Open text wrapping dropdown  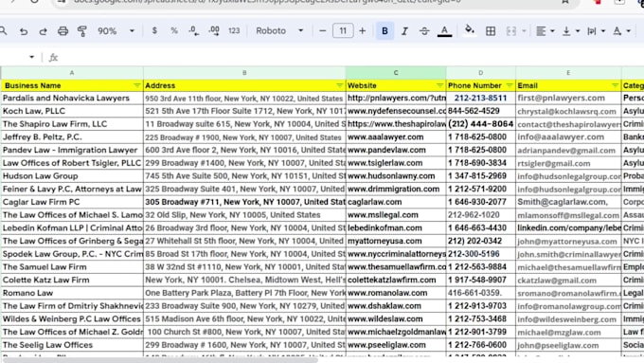point(597,31)
